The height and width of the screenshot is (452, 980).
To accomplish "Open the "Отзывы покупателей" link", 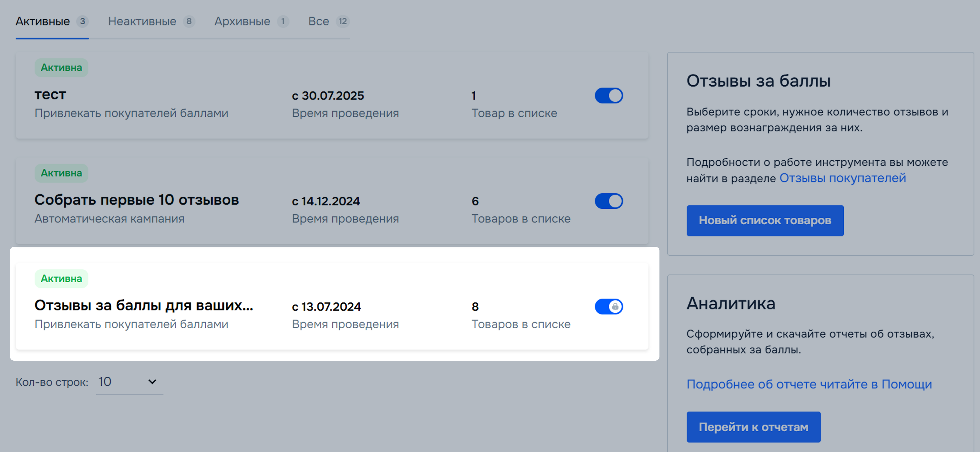I will pos(843,178).
